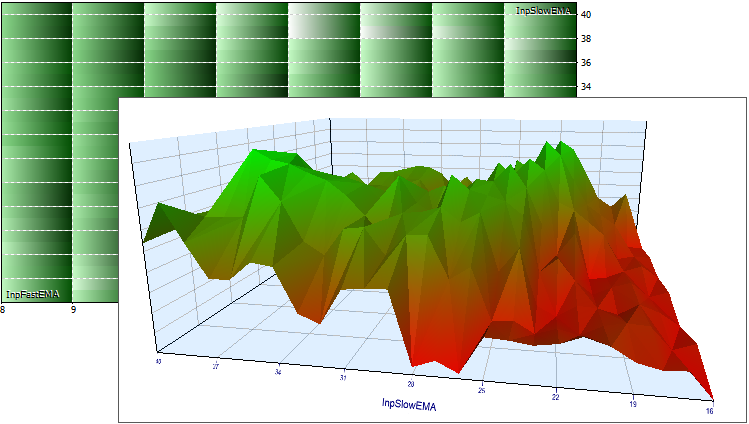Click the InpFastEMA label on the heatmap
Image resolution: width=749 pixels, height=424 pixels.
pos(33,295)
